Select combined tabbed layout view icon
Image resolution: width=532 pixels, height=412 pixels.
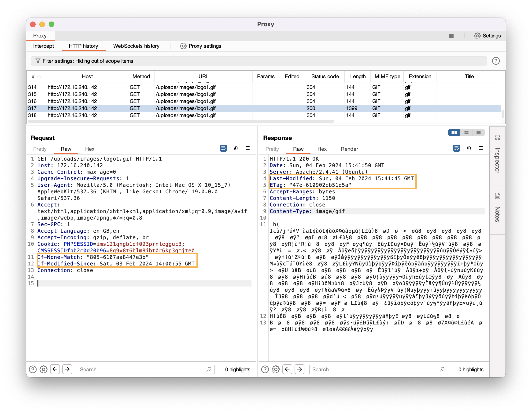(478, 132)
